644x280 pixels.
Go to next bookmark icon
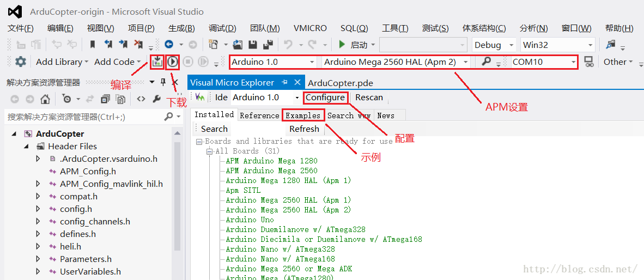(123, 44)
